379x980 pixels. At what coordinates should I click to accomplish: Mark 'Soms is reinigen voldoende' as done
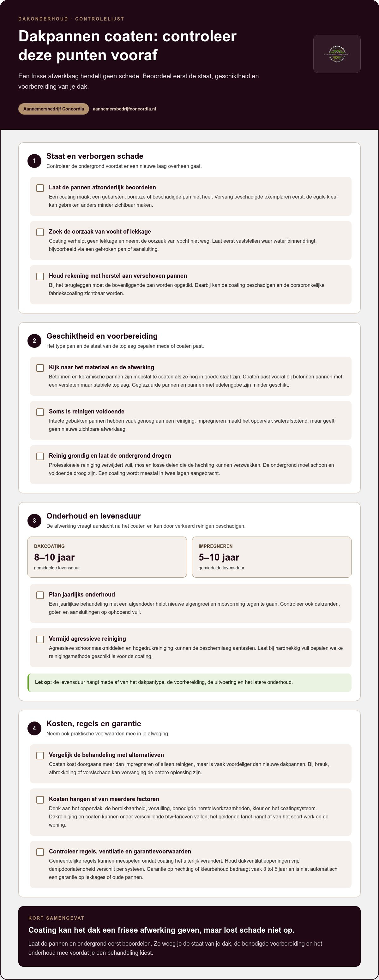(40, 412)
